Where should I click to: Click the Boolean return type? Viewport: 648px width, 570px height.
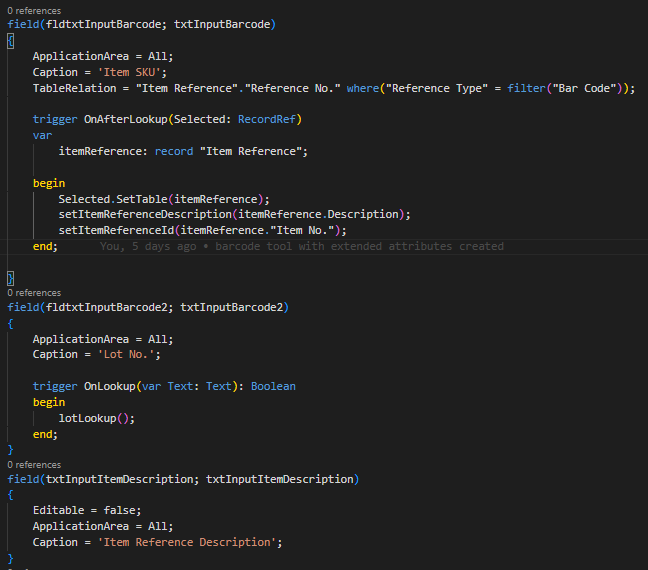tap(273, 386)
